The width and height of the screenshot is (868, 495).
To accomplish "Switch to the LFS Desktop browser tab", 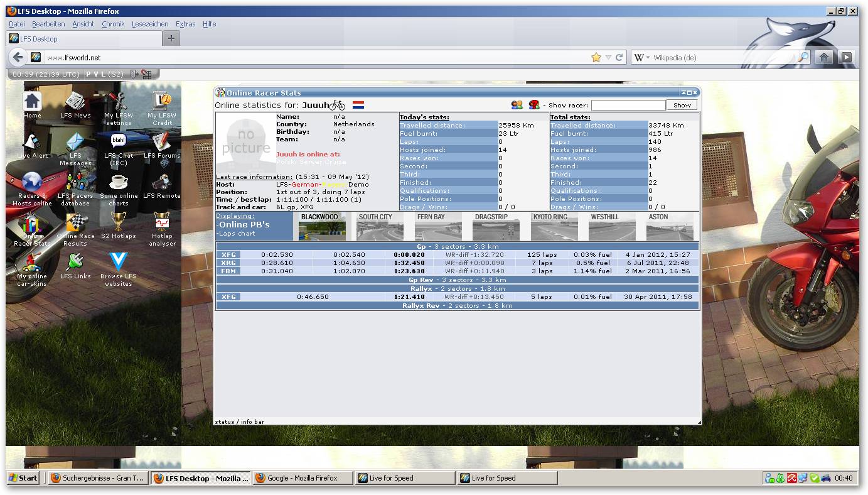I will (x=84, y=38).
